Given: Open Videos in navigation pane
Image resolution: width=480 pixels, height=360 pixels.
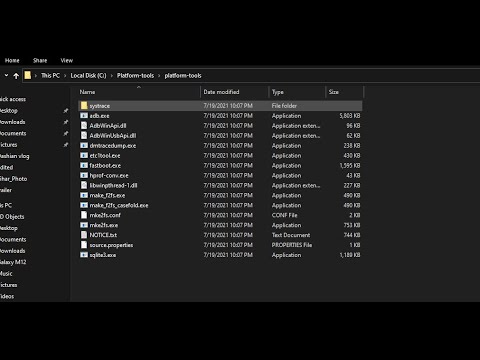Looking at the screenshot, I should pos(7,296).
